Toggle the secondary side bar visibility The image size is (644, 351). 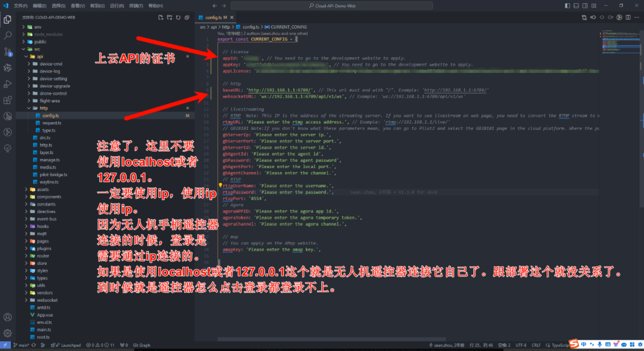coord(585,6)
